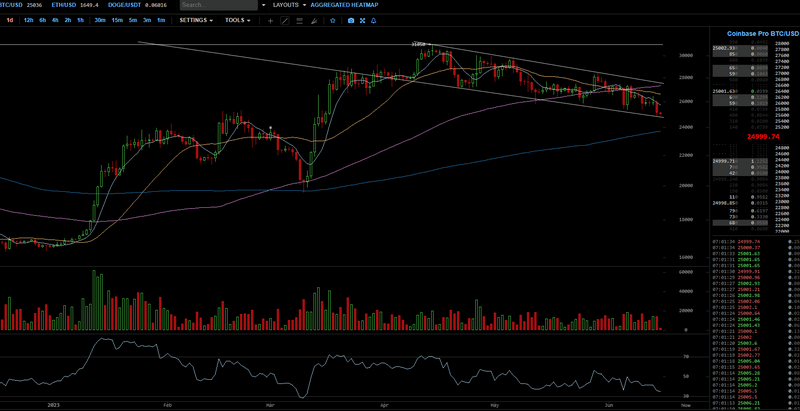Select the trend line drawing tool
Image resolution: width=800 pixels, height=411 pixels.
tap(285, 20)
